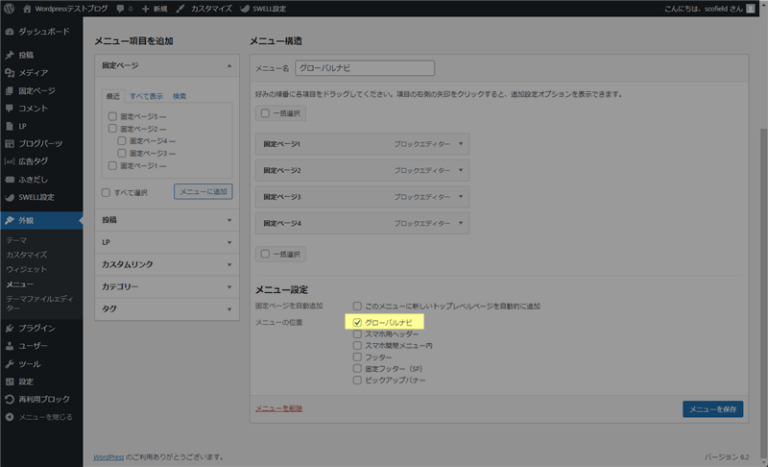
Task: Uncheck the グローバルナビ menu location checkbox
Action: click(357, 323)
